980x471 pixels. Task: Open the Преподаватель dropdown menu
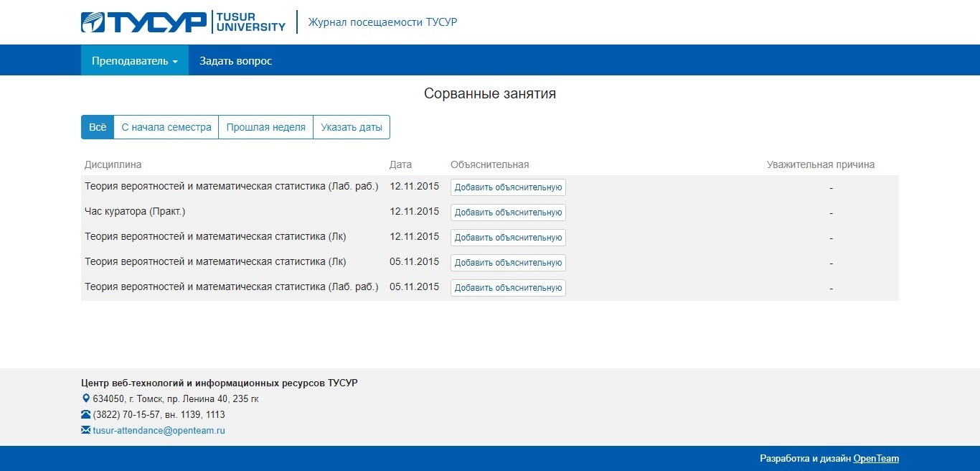point(134,61)
